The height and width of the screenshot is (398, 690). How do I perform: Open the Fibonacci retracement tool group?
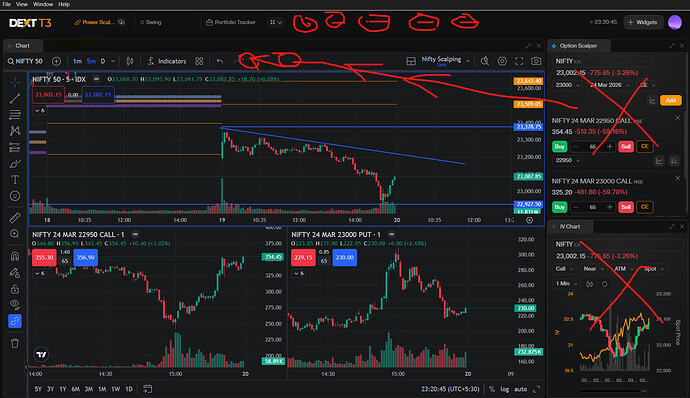15,114
